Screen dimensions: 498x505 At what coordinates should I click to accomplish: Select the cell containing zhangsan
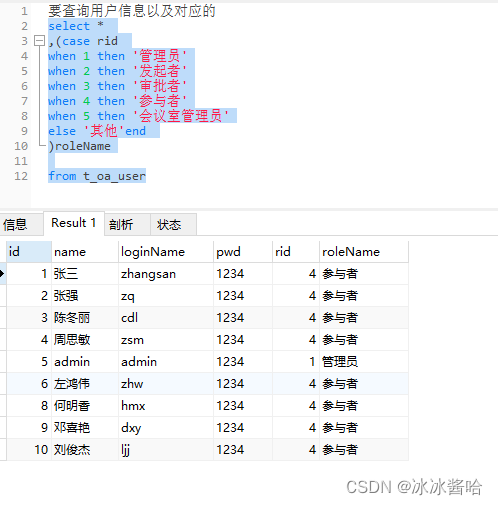pyautogui.click(x=166, y=274)
